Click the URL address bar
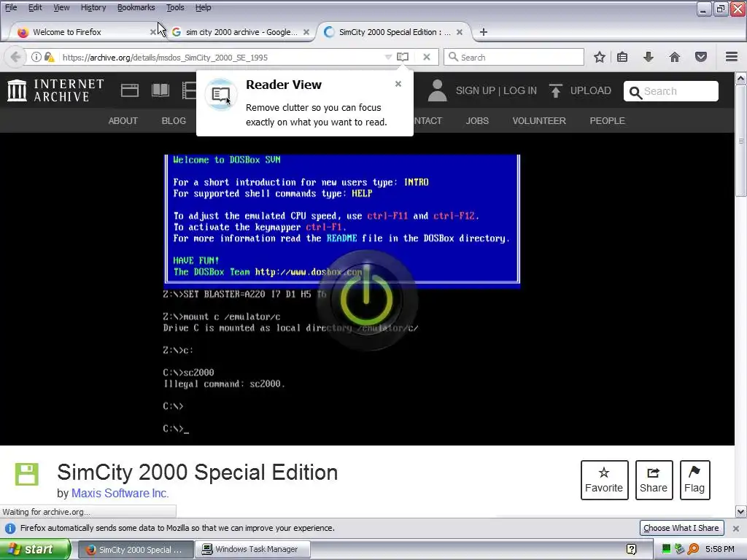Image resolution: width=747 pixels, height=560 pixels. point(222,58)
